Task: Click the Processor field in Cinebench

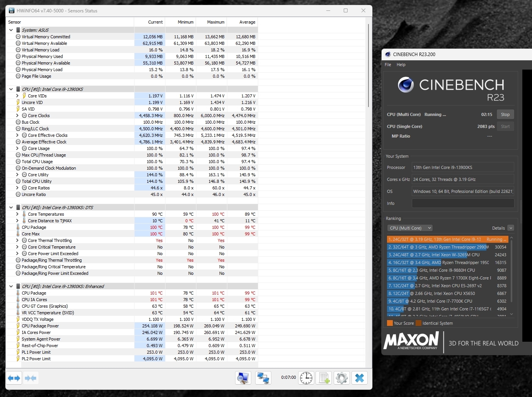Action: tap(463, 167)
